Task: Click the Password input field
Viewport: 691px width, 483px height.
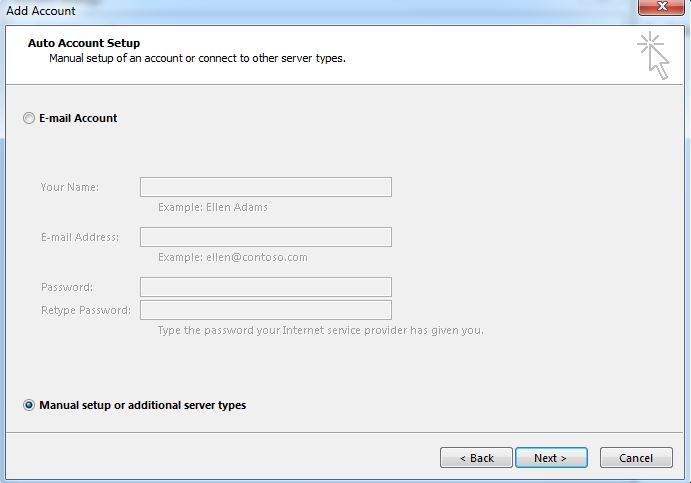Action: [x=266, y=287]
